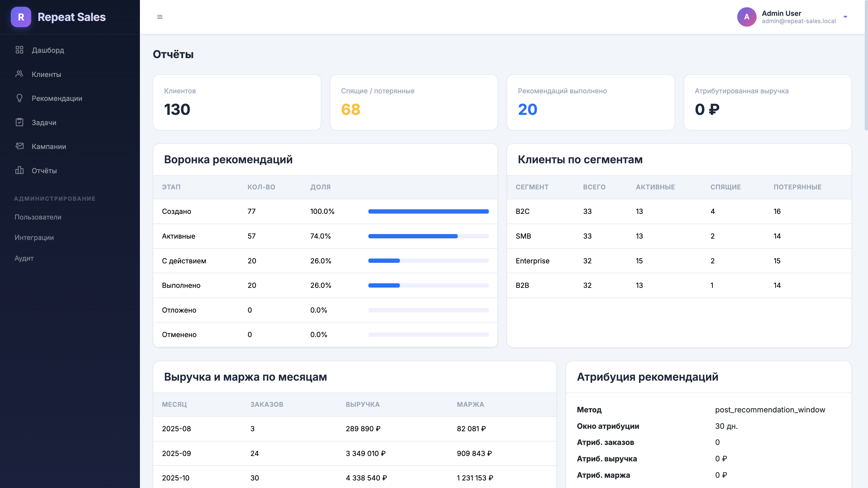Click the Repeat Sales brand title
Image resolution: width=868 pixels, height=488 pixels.
click(71, 17)
